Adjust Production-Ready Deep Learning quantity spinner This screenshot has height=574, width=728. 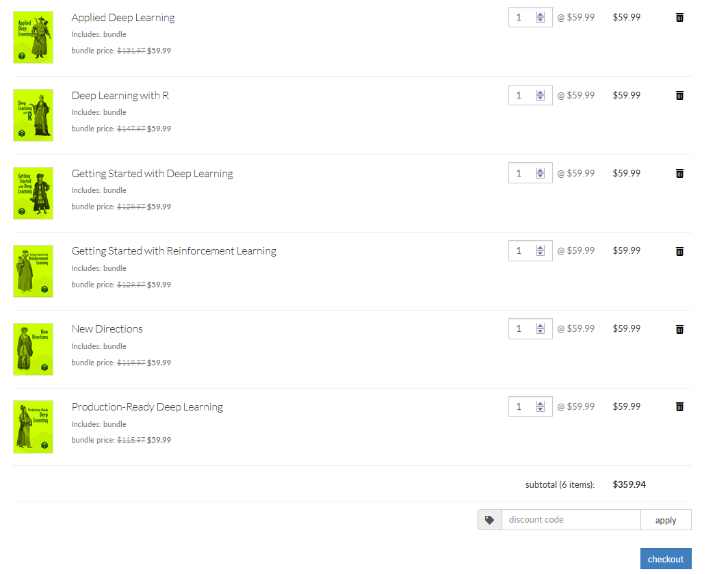[x=540, y=407]
